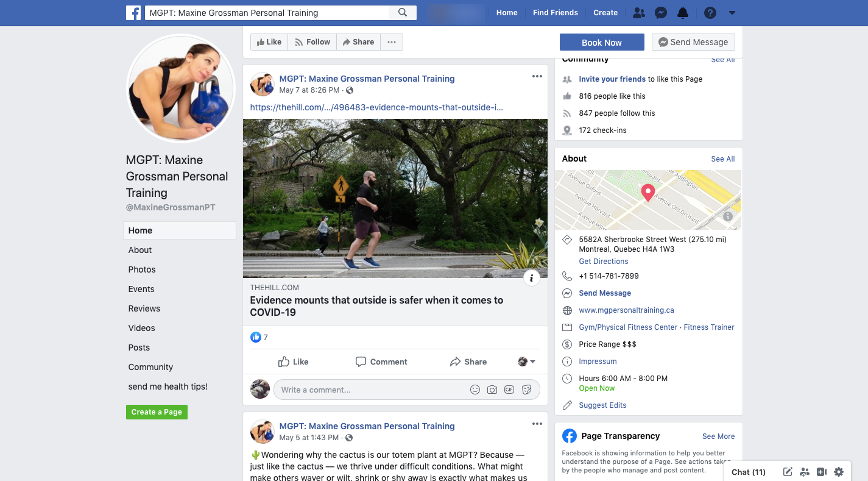The image size is (868, 481).
Task: Follow the page with the Follow button
Action: coord(312,42)
